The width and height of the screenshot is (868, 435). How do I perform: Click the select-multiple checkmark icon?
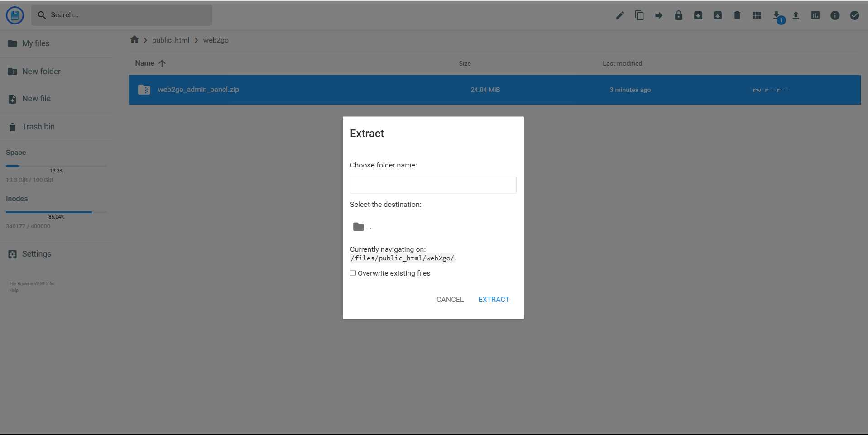click(854, 16)
